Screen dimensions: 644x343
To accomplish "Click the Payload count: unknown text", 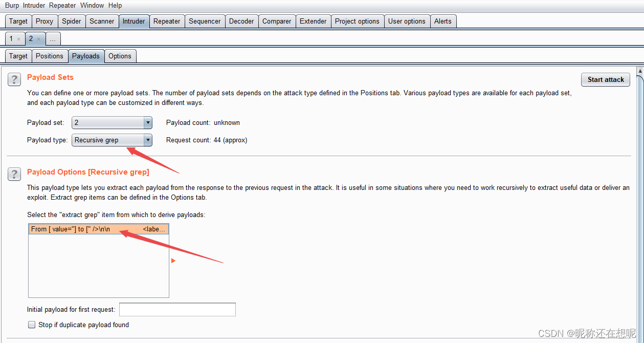I will pos(203,122).
